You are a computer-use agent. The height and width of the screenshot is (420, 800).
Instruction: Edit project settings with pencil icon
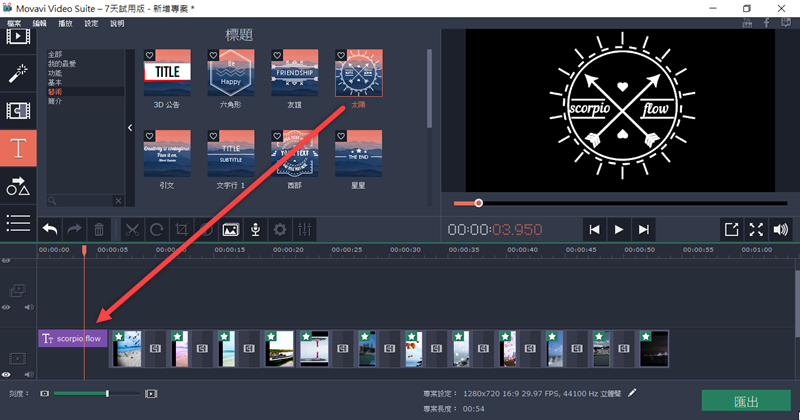pos(632,394)
